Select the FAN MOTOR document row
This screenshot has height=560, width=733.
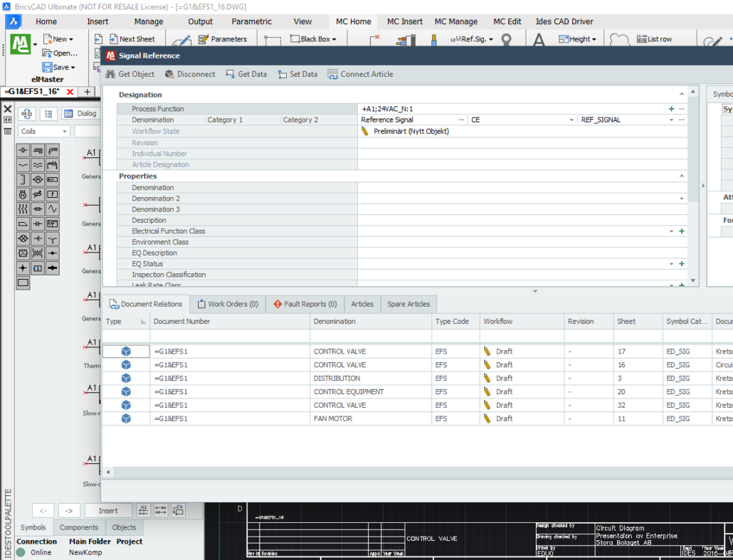[x=418, y=419]
